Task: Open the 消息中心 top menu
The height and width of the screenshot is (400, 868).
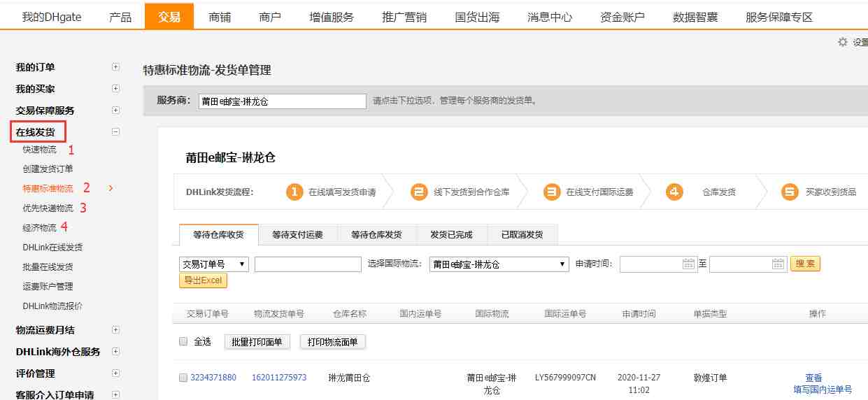Action: click(550, 17)
